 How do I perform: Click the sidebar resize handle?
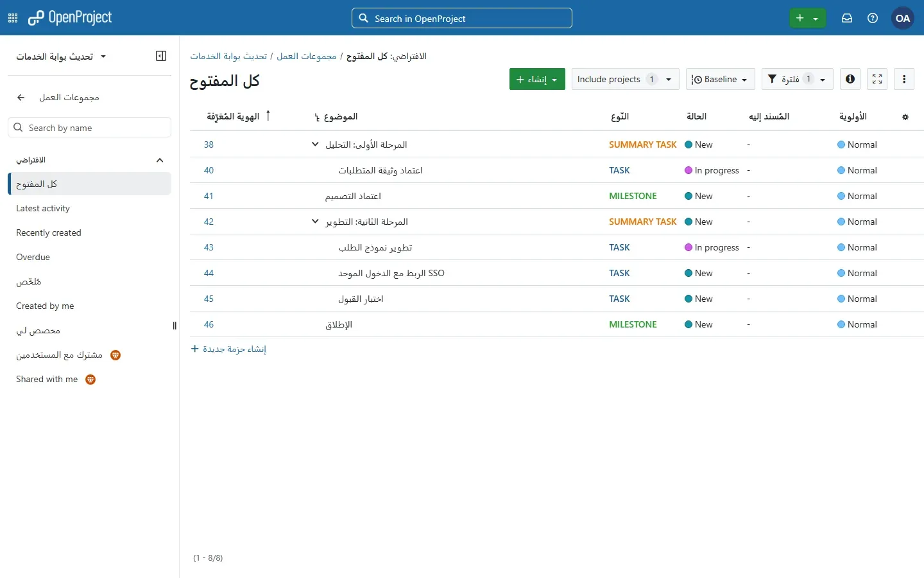(175, 326)
